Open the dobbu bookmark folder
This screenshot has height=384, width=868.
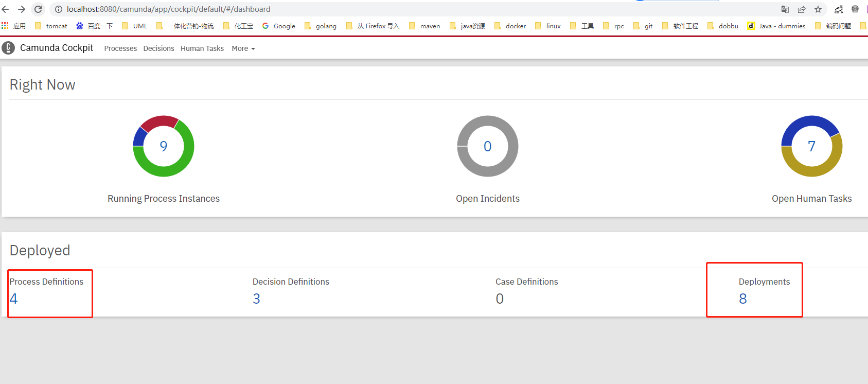click(723, 26)
